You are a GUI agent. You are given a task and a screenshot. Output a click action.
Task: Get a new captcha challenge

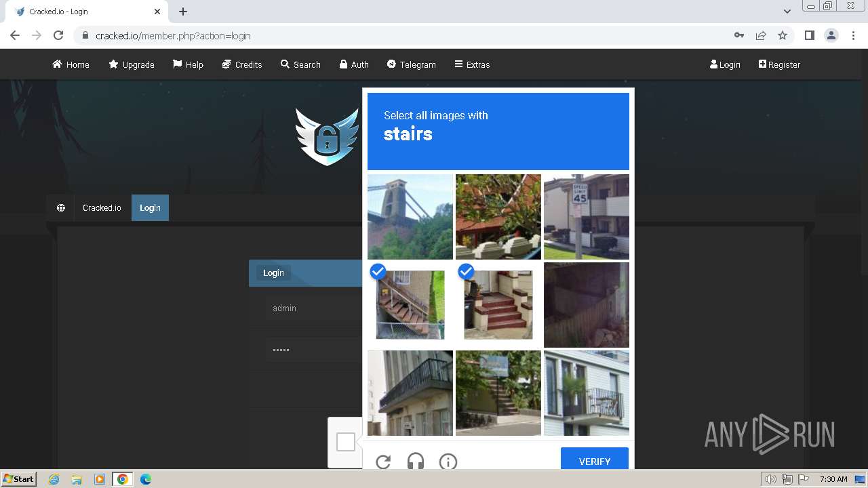(x=383, y=462)
